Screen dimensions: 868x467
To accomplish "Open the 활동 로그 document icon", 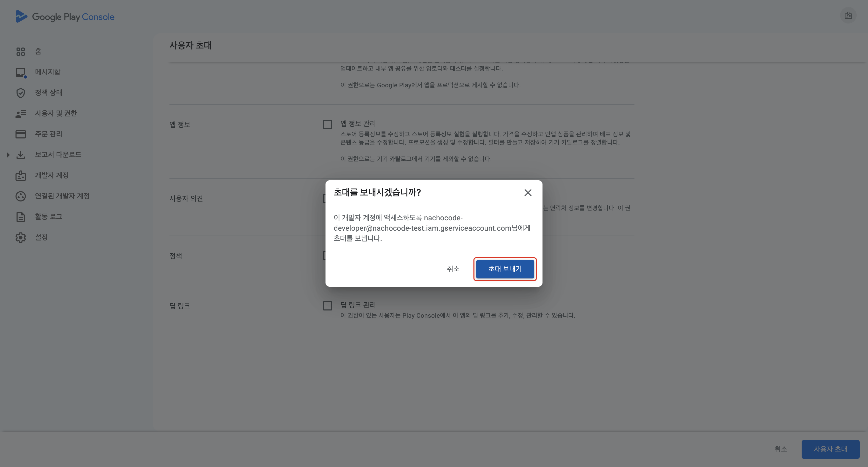I will [21, 217].
